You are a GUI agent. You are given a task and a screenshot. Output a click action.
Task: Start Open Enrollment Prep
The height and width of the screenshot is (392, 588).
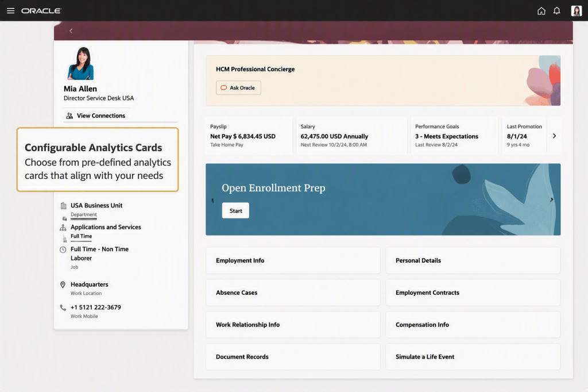pos(235,210)
